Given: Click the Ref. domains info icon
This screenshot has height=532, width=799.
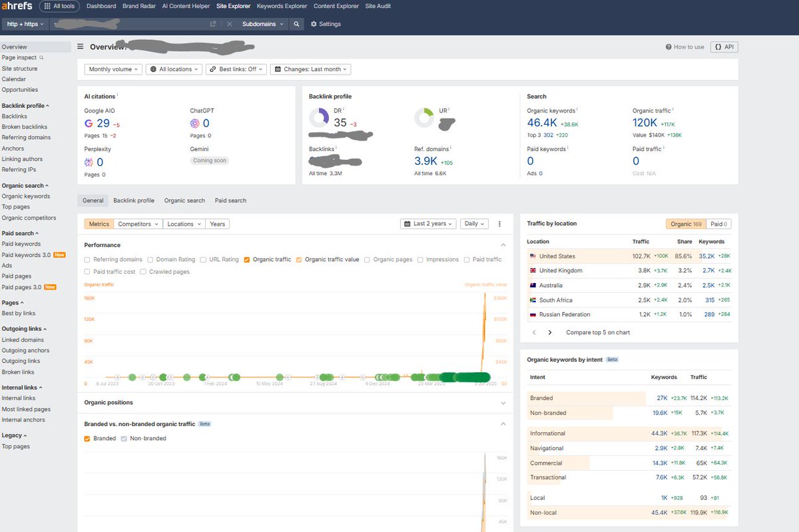Looking at the screenshot, I should click(x=451, y=148).
